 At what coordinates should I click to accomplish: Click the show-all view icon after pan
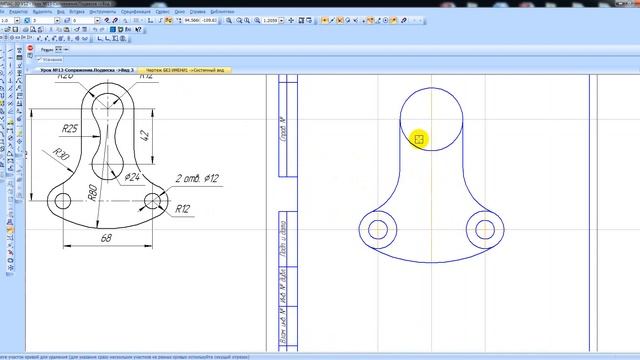(301, 20)
